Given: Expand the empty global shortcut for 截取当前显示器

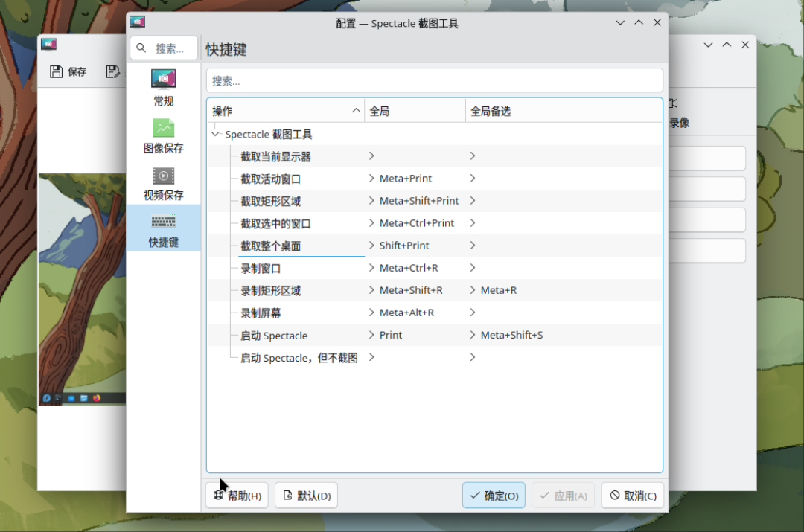Looking at the screenshot, I should click(x=371, y=156).
